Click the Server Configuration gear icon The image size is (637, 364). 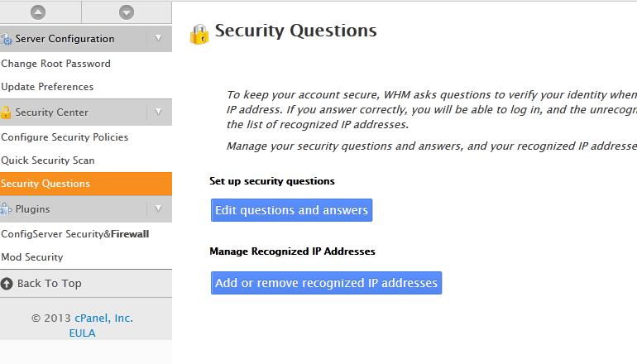6,39
